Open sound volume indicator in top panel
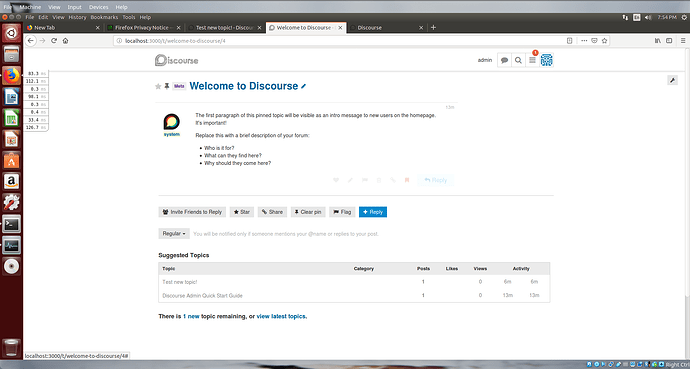 [x=648, y=17]
